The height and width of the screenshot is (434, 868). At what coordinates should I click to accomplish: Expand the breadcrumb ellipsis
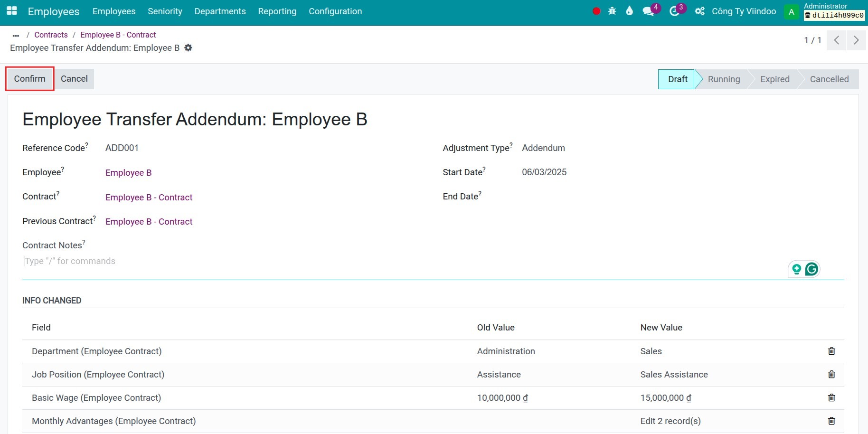(16, 35)
